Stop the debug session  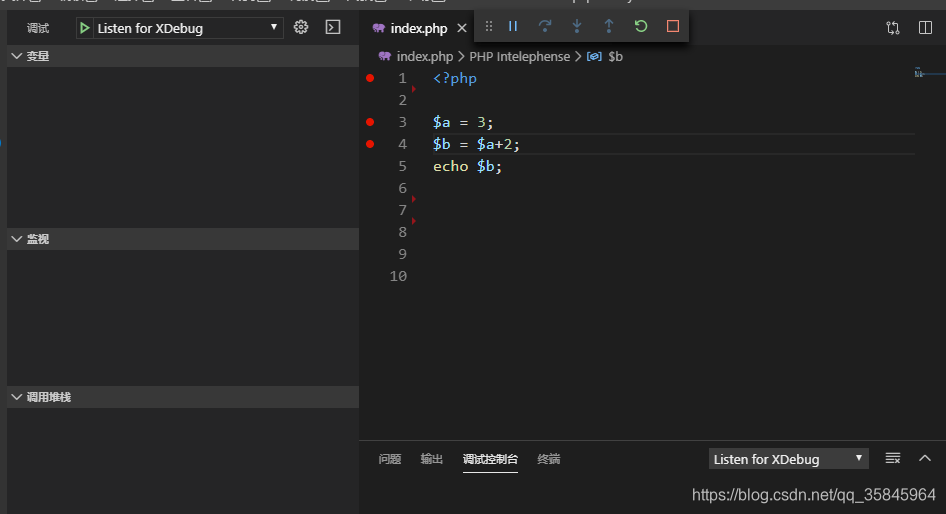673,26
